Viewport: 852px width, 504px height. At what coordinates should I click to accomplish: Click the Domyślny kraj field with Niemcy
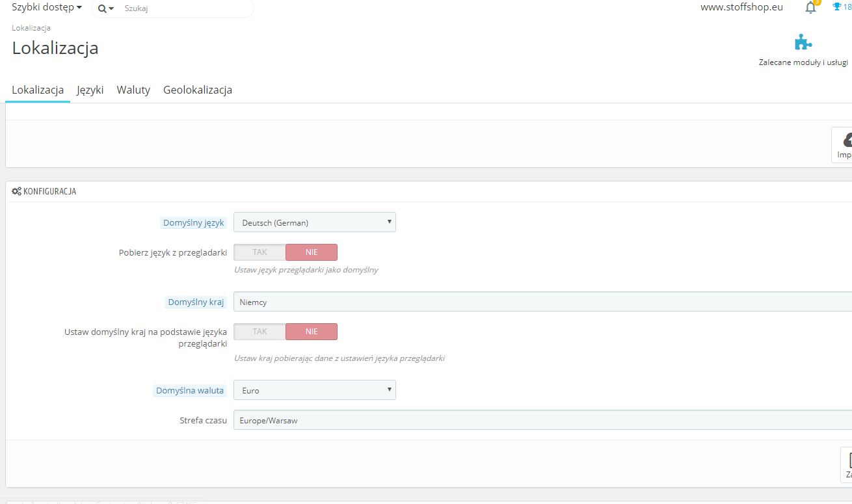pyautogui.click(x=542, y=302)
